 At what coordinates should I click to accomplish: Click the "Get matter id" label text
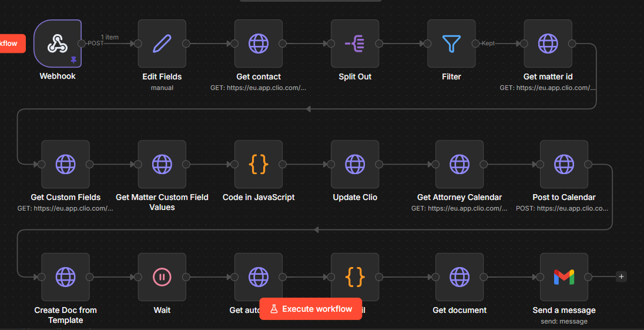[548, 76]
